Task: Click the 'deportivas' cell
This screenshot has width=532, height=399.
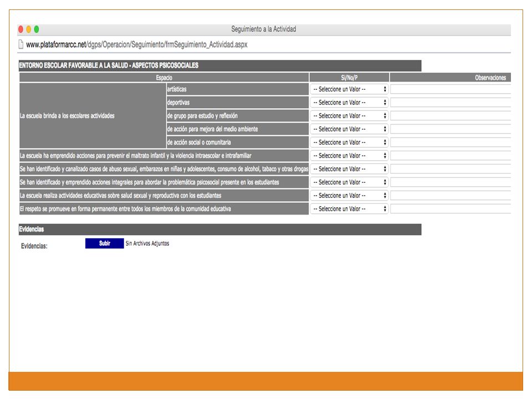Action: (x=238, y=103)
